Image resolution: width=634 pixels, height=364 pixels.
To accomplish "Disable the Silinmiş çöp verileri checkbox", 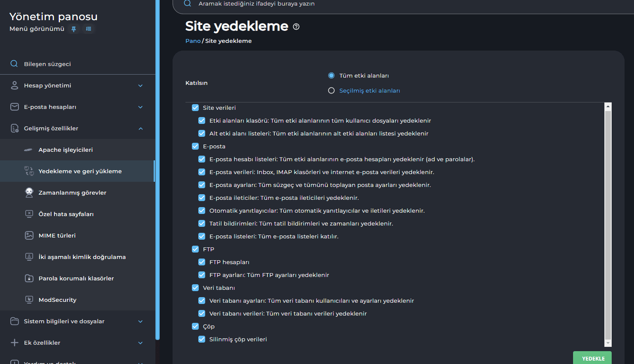I will click(x=202, y=339).
